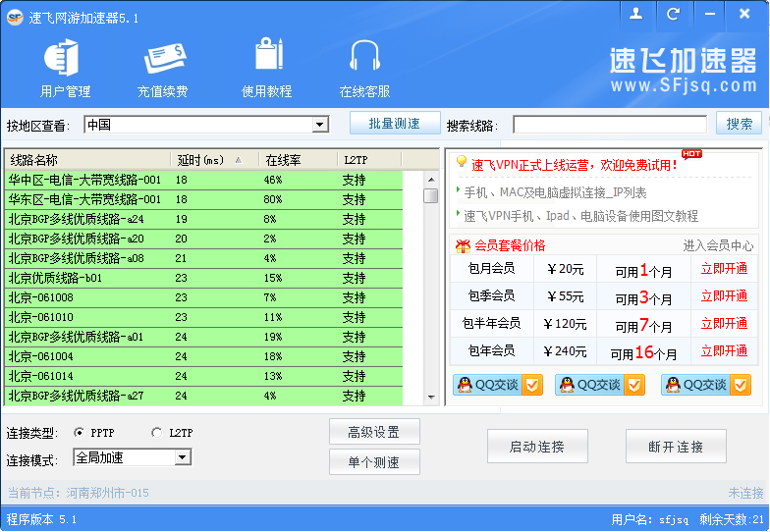Click the SF logo in title bar

(15, 18)
